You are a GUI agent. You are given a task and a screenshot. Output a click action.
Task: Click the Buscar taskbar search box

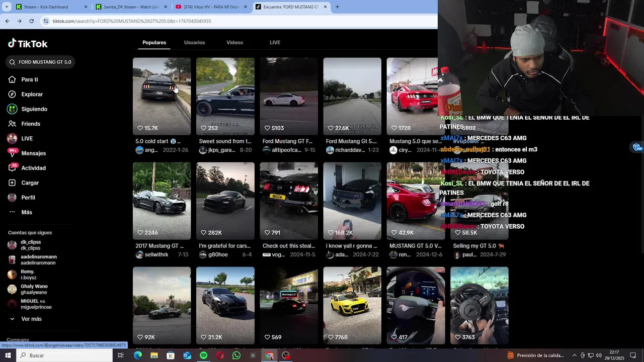(x=64, y=355)
